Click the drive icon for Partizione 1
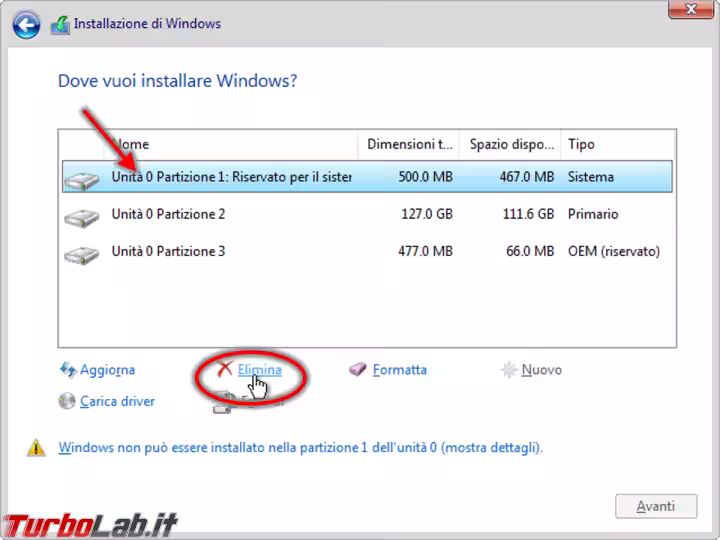Viewport: 720px width, 540px height. point(81,180)
